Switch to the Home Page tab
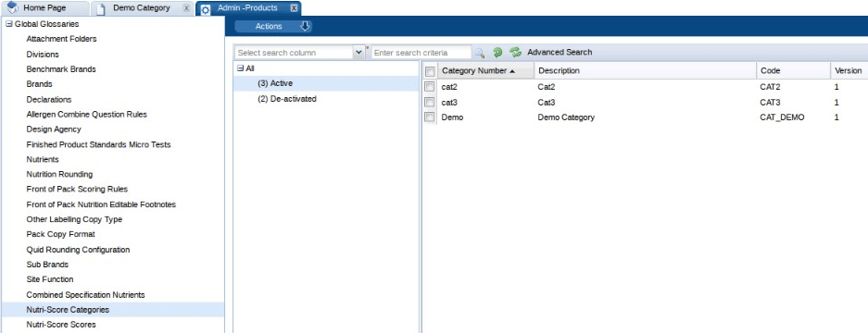This screenshot has width=868, height=333. point(44,7)
